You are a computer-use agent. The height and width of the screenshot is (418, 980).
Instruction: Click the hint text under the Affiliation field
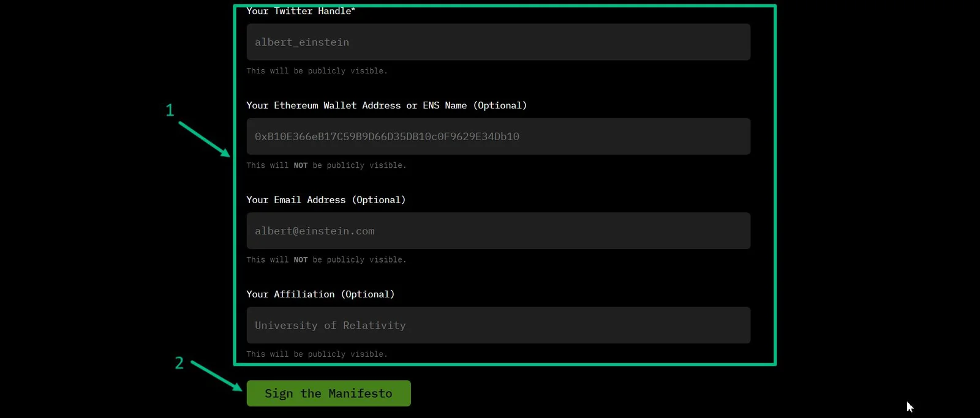[317, 354]
